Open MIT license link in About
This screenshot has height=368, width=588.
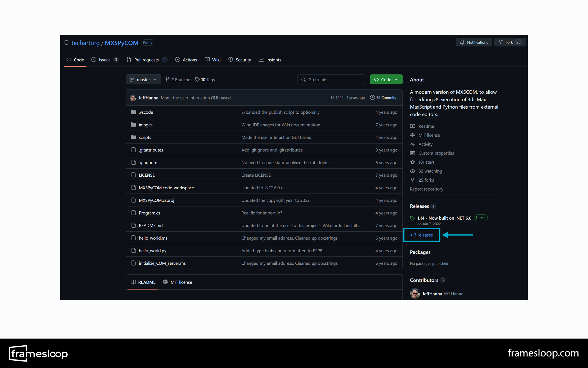[425, 135]
